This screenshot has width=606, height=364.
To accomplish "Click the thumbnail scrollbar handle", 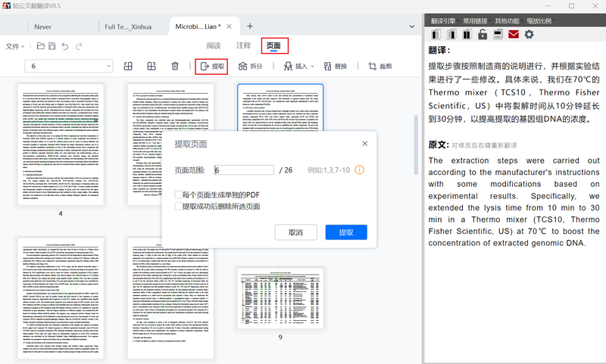I will 416,145.
